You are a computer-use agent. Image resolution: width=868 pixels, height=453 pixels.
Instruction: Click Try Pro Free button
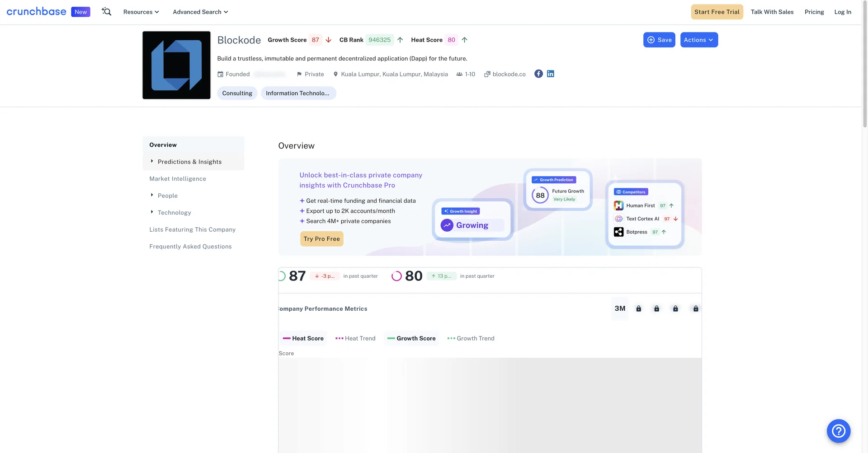click(x=321, y=238)
